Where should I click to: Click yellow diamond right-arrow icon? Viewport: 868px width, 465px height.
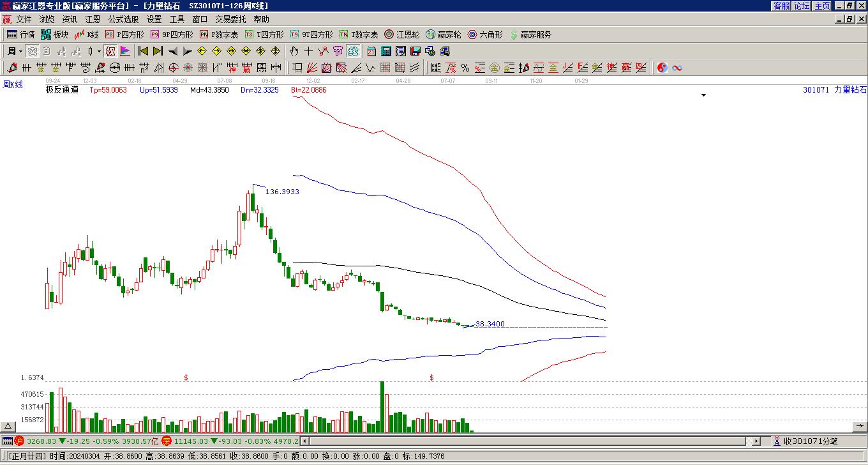pos(217,51)
